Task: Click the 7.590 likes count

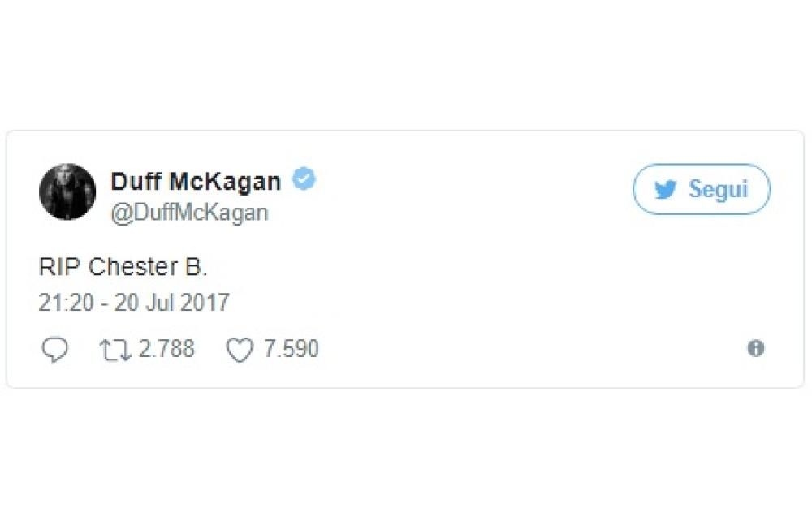Action: click(x=291, y=350)
